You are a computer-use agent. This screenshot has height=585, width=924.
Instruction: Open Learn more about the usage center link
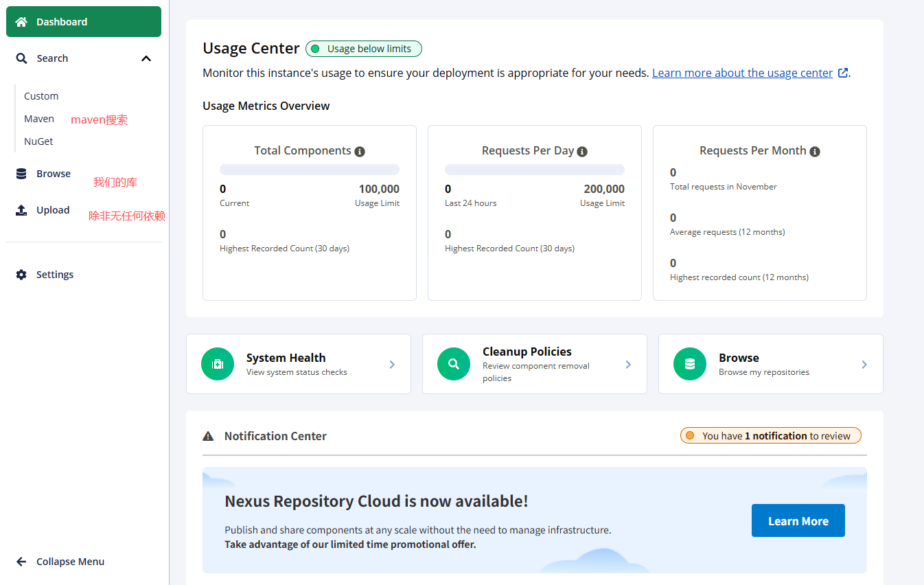[742, 73]
